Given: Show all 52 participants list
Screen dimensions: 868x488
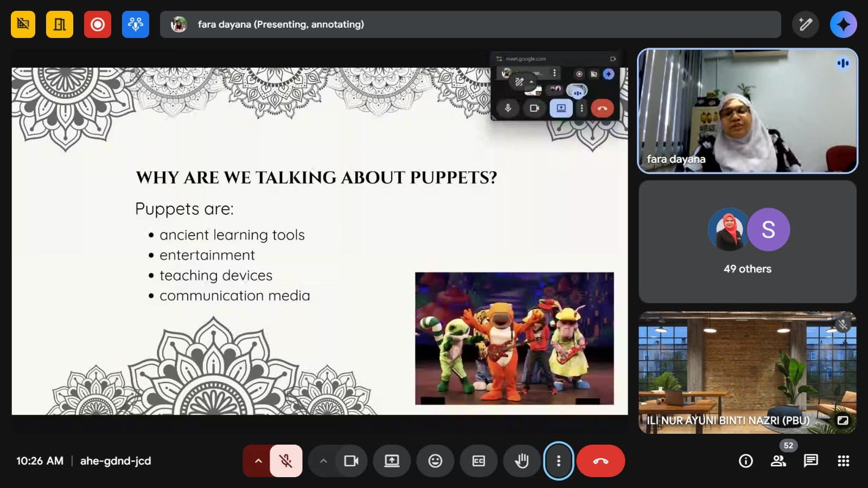Looking at the screenshot, I should [778, 461].
